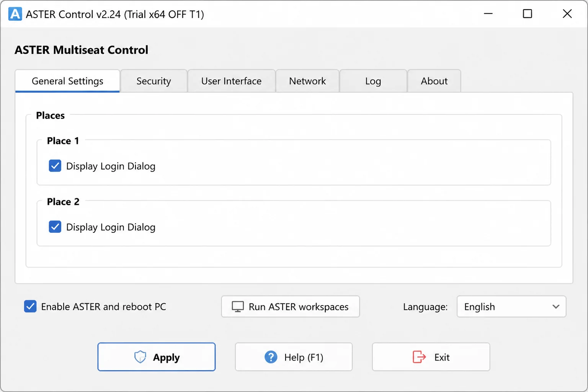Toggle Place 1 Display Login Dialog checkbox
The height and width of the screenshot is (392, 588).
coord(55,166)
